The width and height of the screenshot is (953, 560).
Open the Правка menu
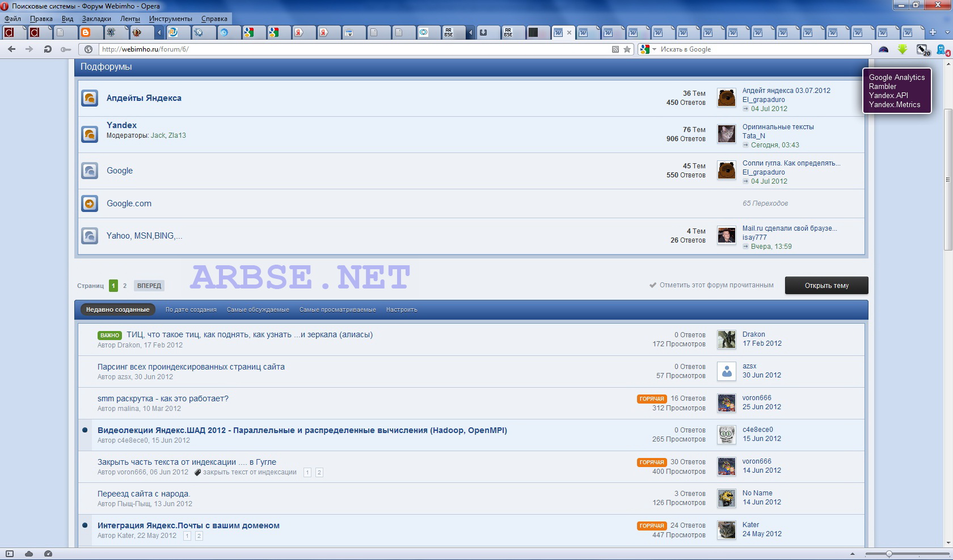(41, 19)
